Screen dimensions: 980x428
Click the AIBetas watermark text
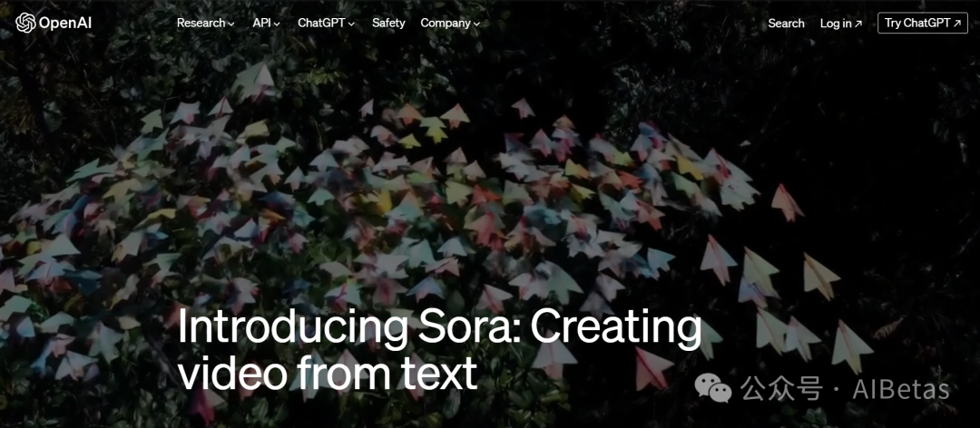(901, 390)
